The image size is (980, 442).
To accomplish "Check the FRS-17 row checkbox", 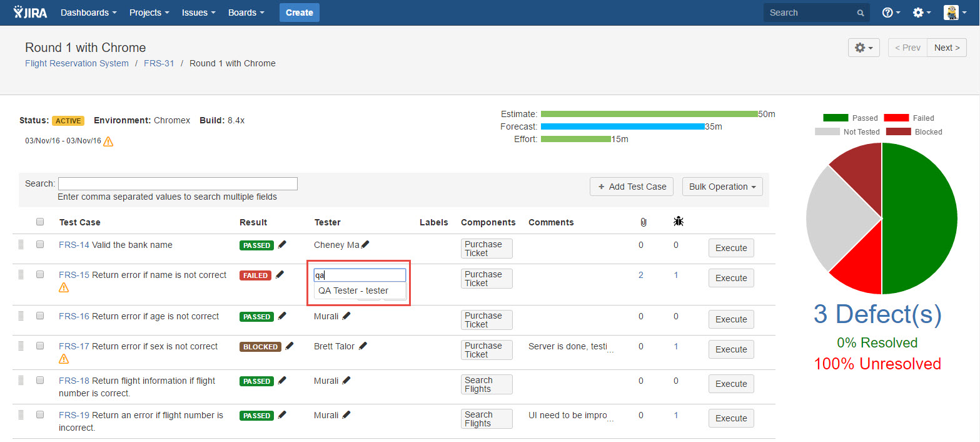I will (40, 346).
